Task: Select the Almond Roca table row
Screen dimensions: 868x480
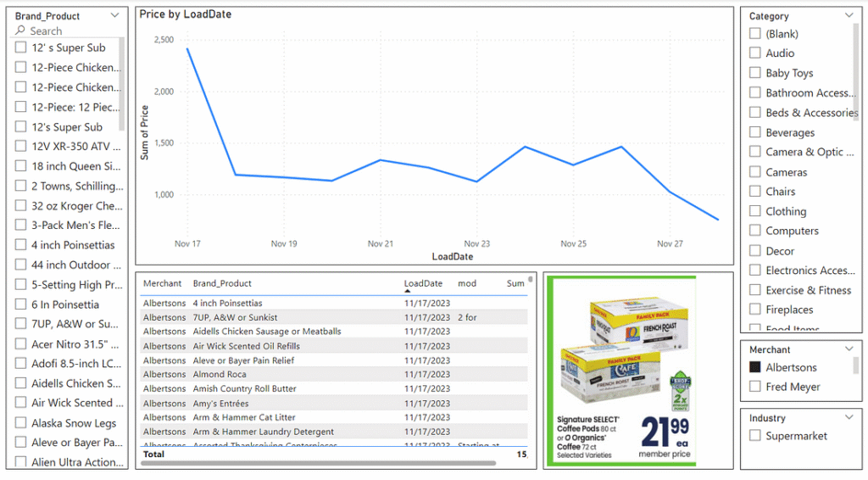Action: pyautogui.click(x=334, y=374)
